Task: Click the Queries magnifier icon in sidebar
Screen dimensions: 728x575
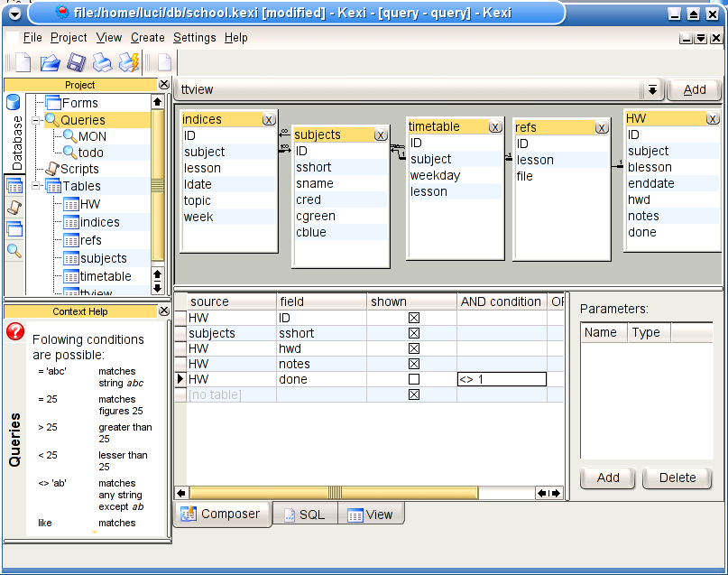Action: [x=14, y=251]
